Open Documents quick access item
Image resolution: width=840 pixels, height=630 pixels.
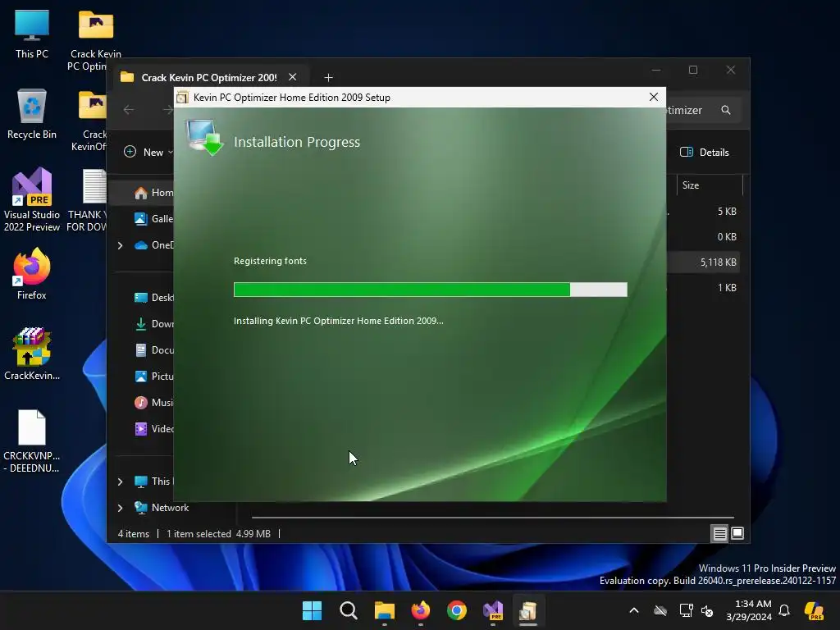[153, 349]
